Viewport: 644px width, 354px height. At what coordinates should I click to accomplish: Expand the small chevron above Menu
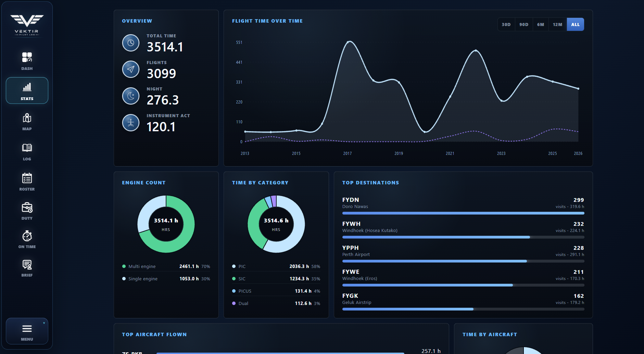tap(44, 323)
